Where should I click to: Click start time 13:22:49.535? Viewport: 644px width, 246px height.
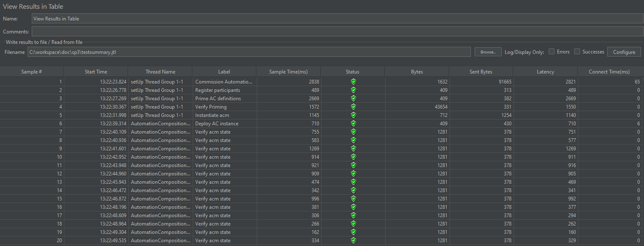113,241
